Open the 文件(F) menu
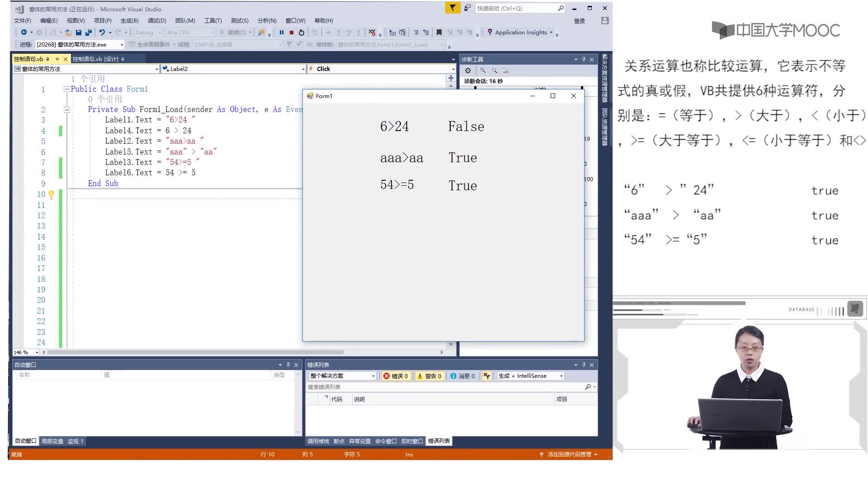 pyautogui.click(x=23, y=21)
